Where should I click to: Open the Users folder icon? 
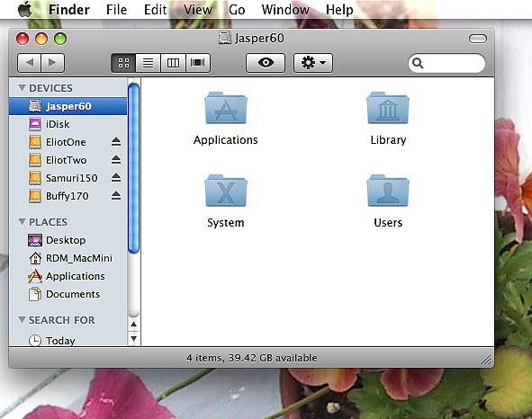click(388, 191)
